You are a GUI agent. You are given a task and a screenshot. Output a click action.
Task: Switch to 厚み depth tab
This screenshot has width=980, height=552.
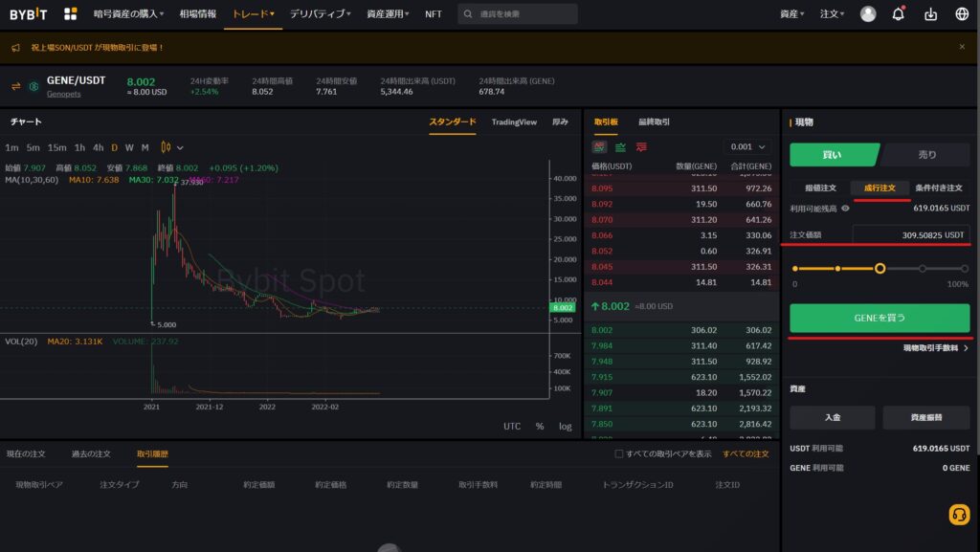click(560, 121)
